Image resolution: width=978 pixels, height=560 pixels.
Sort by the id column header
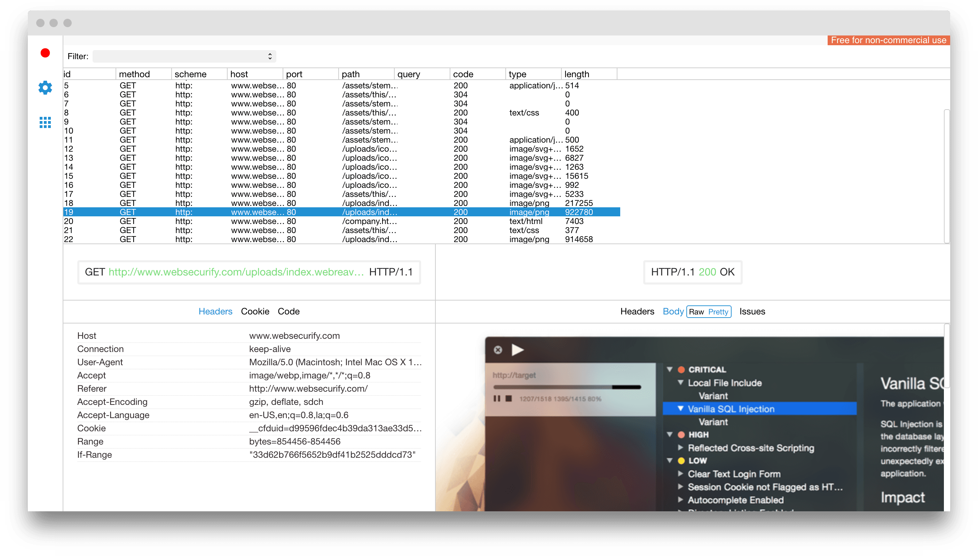tap(89, 74)
